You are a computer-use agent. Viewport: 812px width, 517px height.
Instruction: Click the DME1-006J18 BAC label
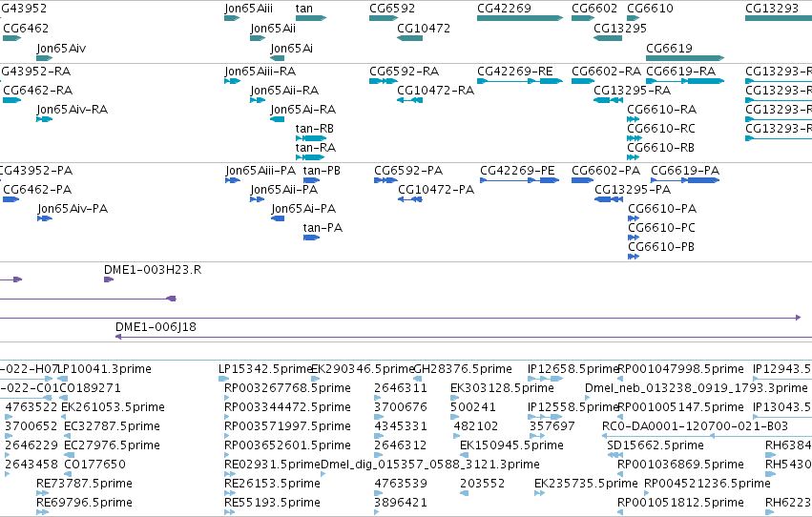[x=156, y=326]
